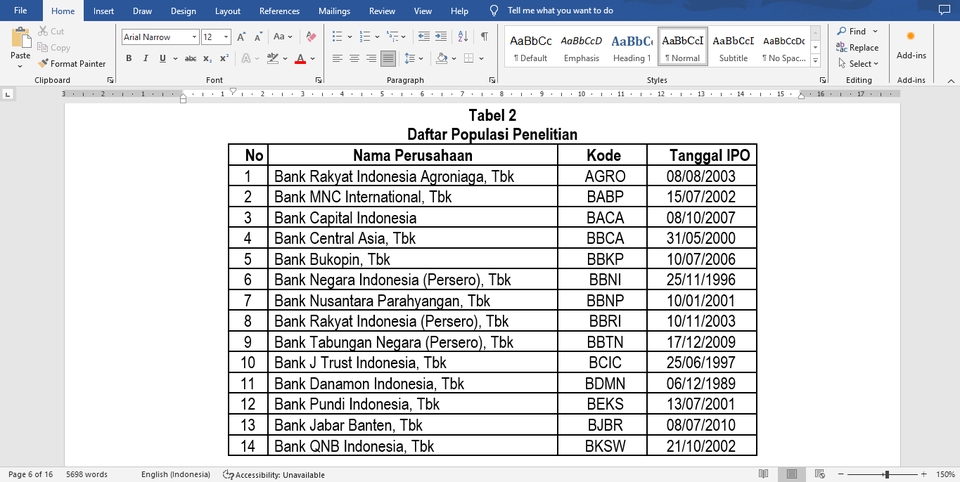
Task: Apply the red font color
Action: 300,58
